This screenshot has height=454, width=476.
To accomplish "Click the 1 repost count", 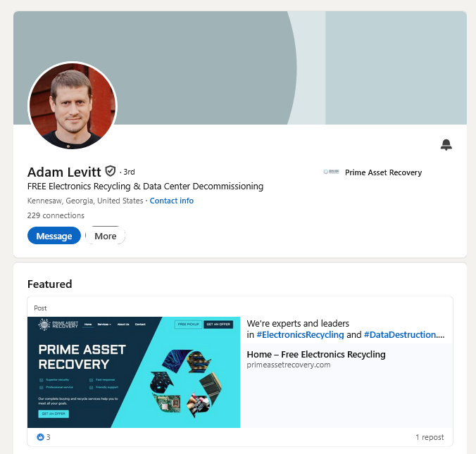I will 430,437.
